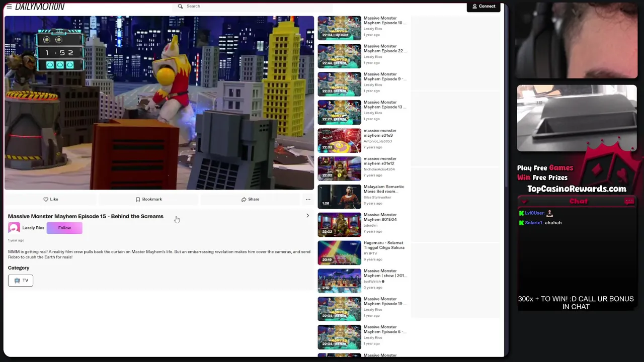Open the Lessly Rios channel name link
This screenshot has height=362, width=644.
point(33,228)
